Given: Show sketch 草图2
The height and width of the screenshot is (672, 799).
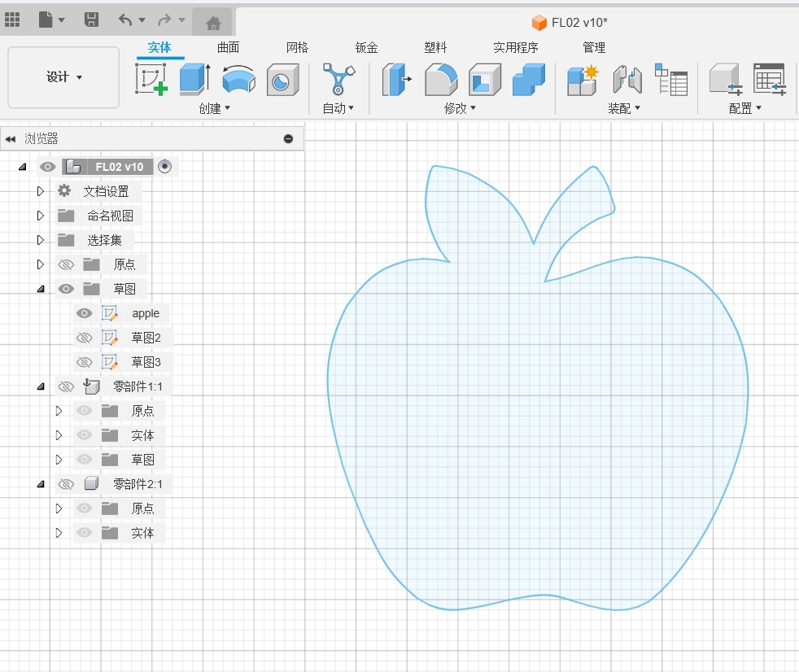Looking at the screenshot, I should click(84, 338).
